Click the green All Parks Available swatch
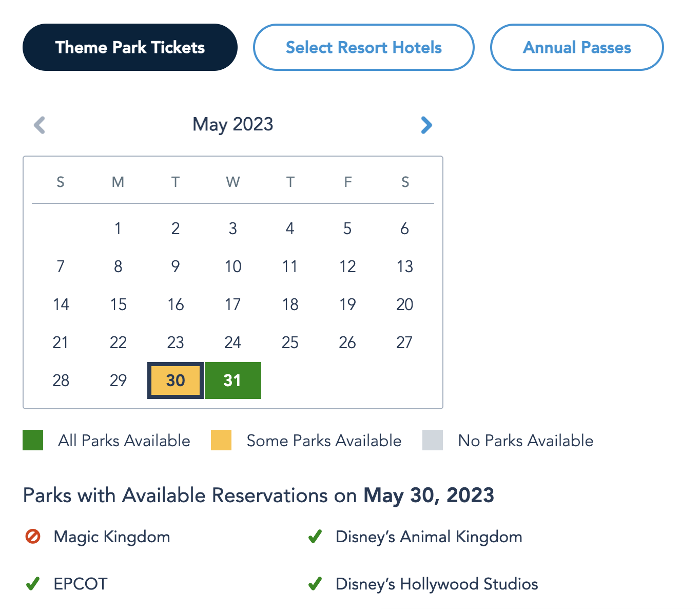 click(33, 441)
